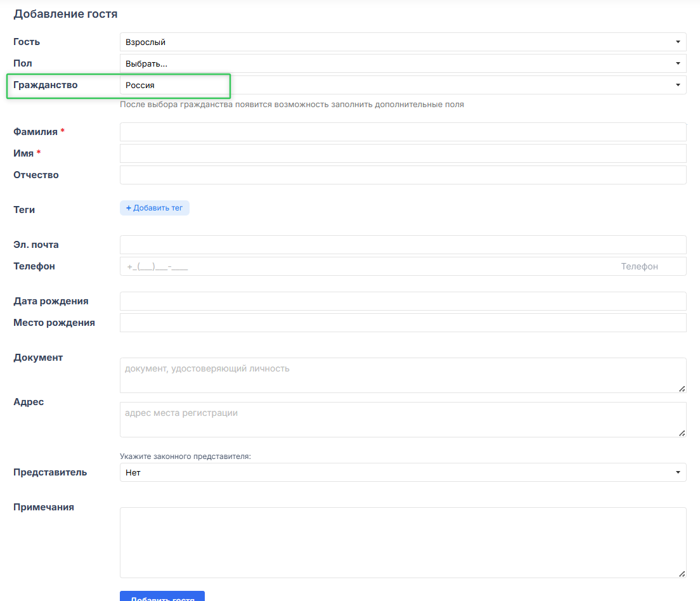Select the Отчество input box

click(403, 175)
